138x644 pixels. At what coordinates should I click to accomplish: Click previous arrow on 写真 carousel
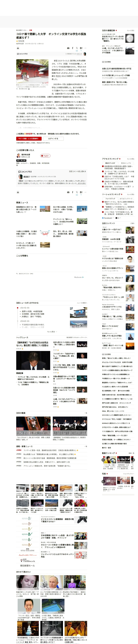click(x=103, y=481)
